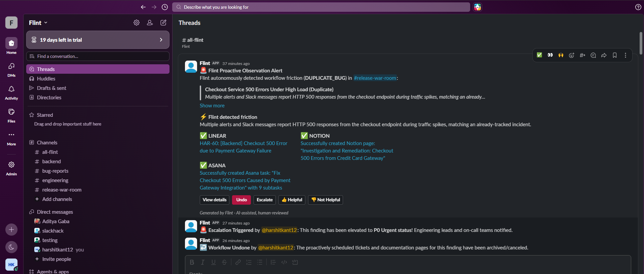Click blockquote icon in composer

coord(273,262)
